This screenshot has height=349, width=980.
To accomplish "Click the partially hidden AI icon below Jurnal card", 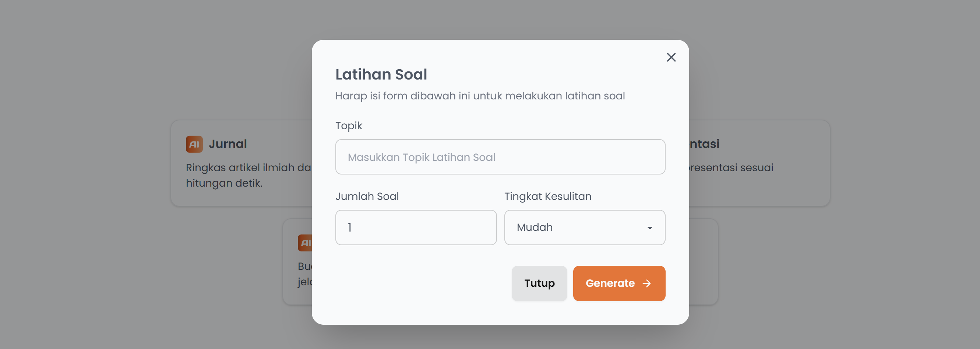I will tap(305, 243).
